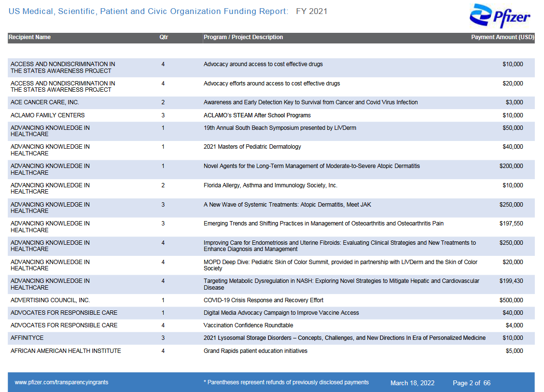This screenshot has width=544, height=392.
Task: Click 2021 Masters of Pediatric Dermatology
Action: point(252,147)
